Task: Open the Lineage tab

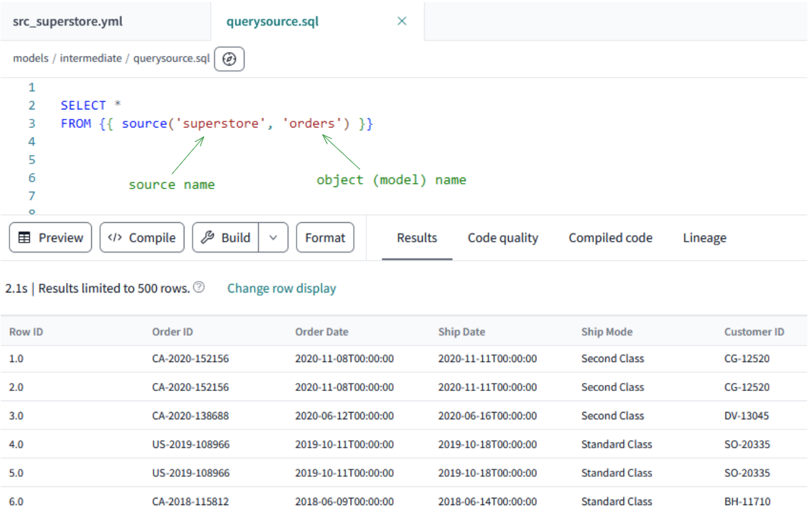Action: (x=705, y=238)
